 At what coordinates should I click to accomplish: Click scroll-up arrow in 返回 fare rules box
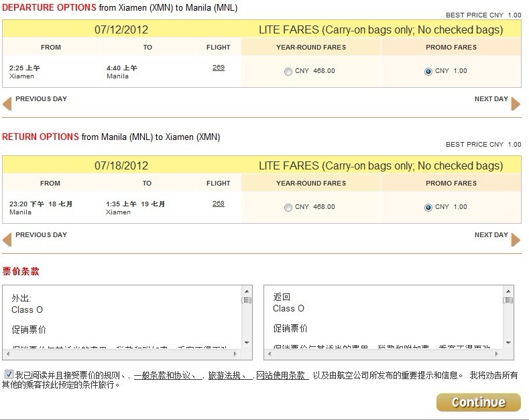coord(508,291)
